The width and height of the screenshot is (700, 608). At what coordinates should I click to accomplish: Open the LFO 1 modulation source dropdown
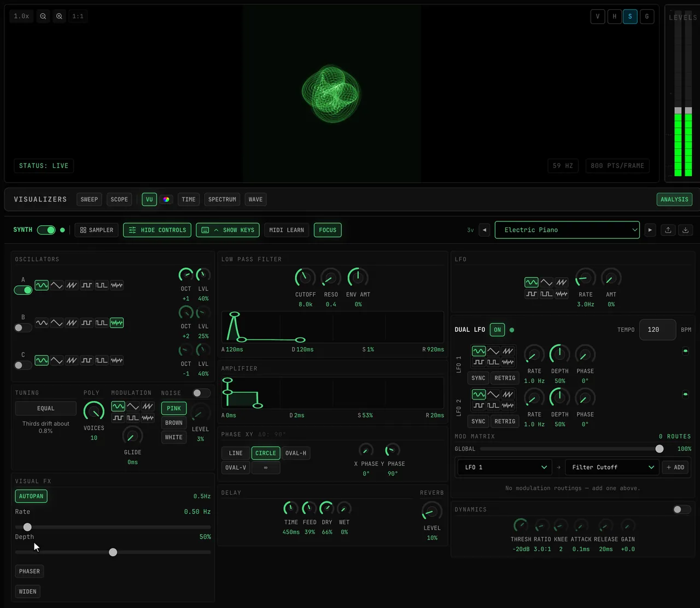click(505, 467)
